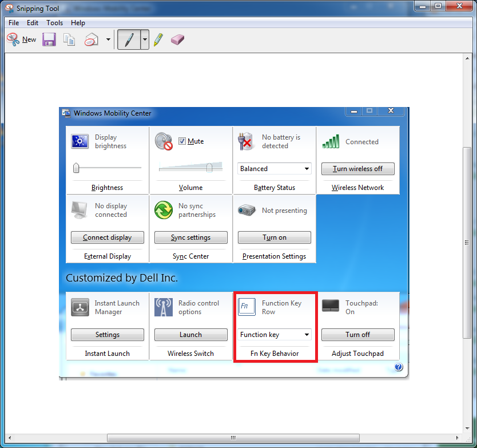Click horizontal scrollbar left arrow
Viewport: 477px width, 448px height.
coord(10,438)
